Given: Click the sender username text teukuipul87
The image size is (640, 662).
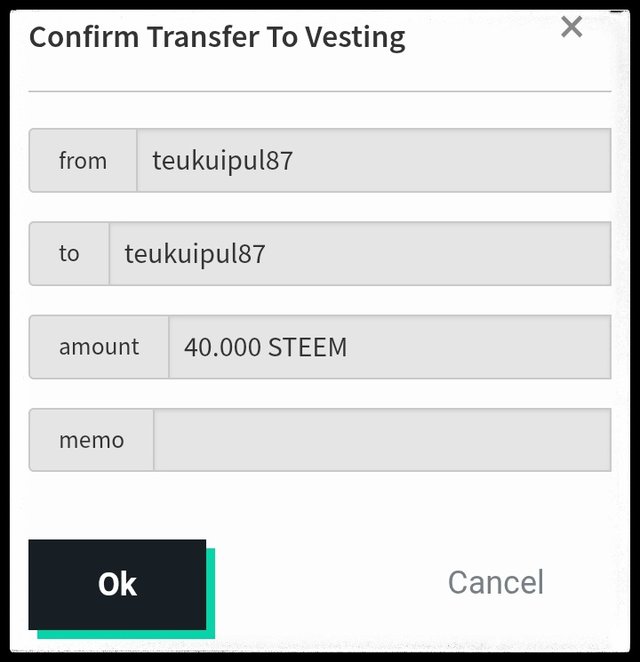Looking at the screenshot, I should (x=222, y=160).
